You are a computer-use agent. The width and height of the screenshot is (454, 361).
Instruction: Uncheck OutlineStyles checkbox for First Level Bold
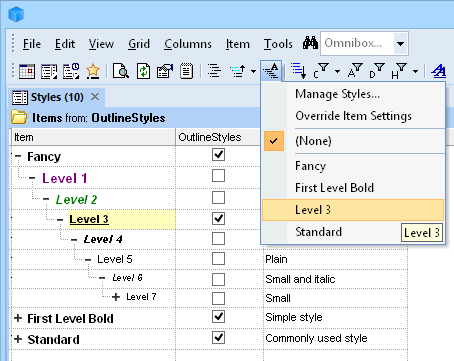coord(218,317)
